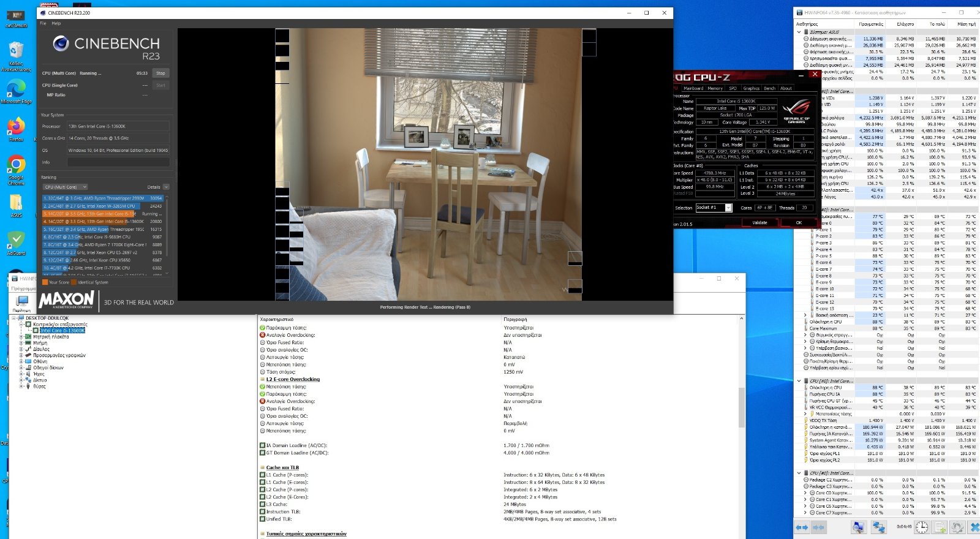The image size is (980, 539).
Task: Click VDDQ TX Τάση sensor row
Action: (x=886, y=420)
